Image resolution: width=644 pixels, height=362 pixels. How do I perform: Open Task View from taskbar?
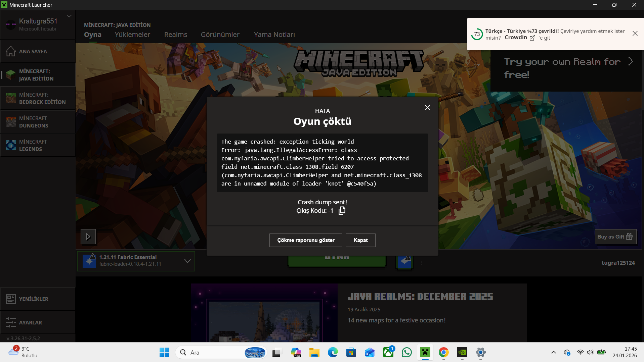click(276, 353)
